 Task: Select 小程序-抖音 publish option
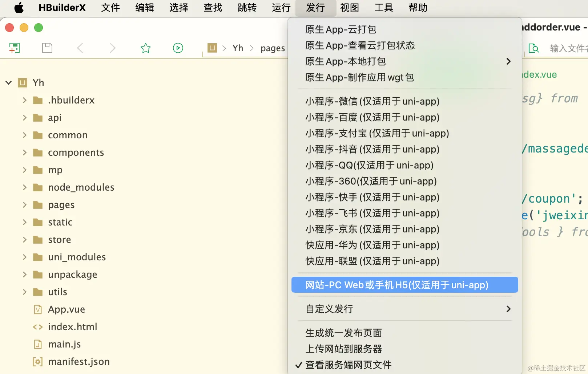(x=405, y=149)
